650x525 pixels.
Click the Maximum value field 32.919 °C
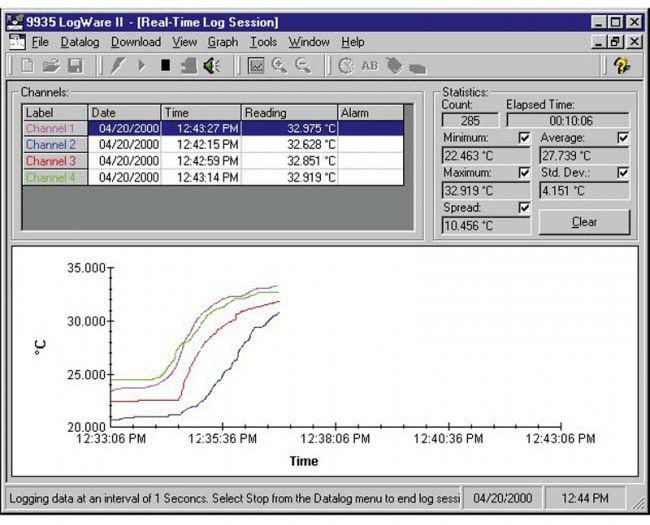tap(486, 191)
